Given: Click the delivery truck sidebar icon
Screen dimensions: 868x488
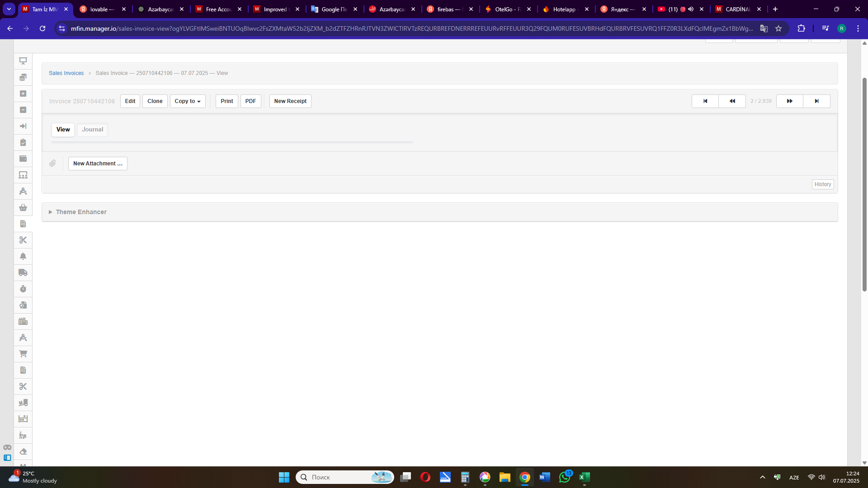Looking at the screenshot, I should pyautogui.click(x=23, y=272).
